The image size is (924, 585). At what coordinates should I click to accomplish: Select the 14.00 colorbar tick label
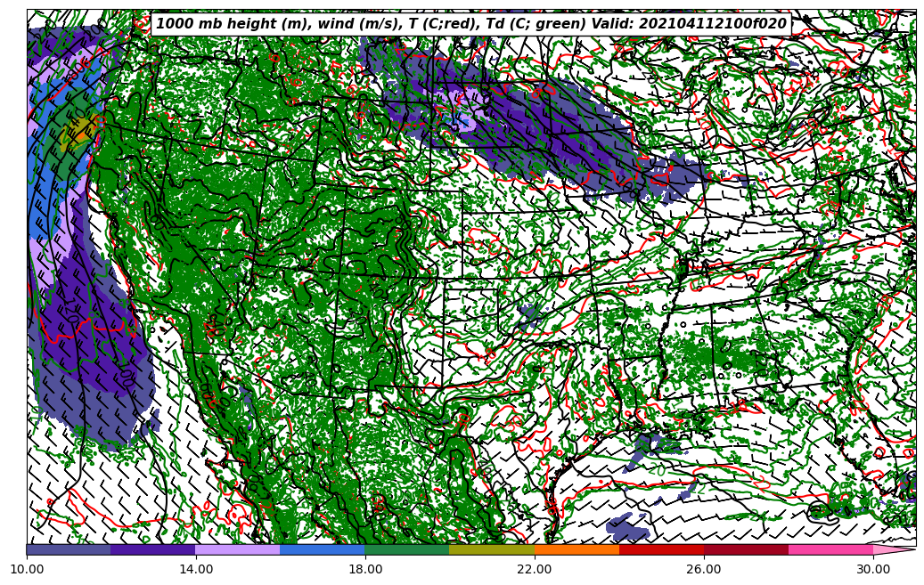tap(196, 568)
